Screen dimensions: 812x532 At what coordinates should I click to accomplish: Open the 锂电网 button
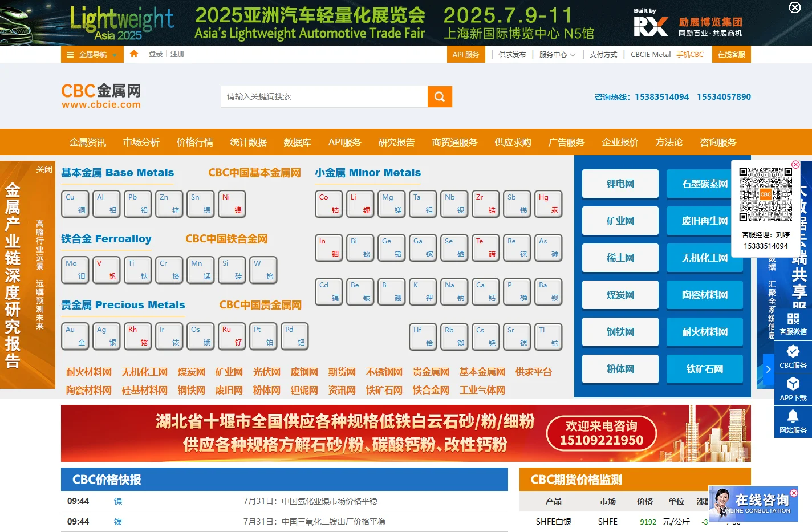[620, 184]
